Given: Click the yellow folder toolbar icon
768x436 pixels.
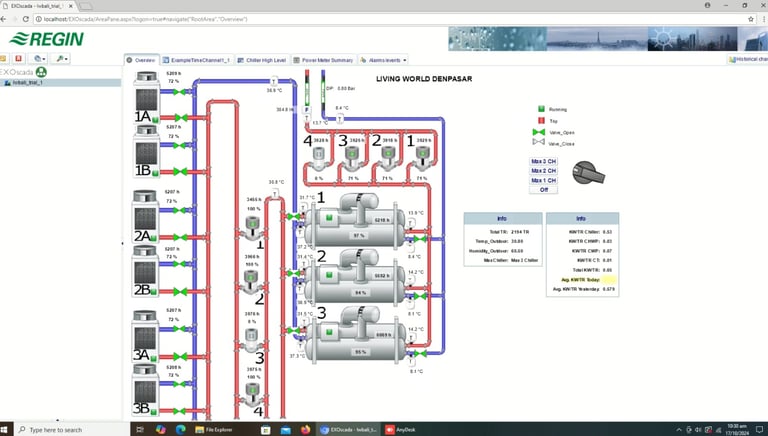Looking at the screenshot, I should [3, 58].
